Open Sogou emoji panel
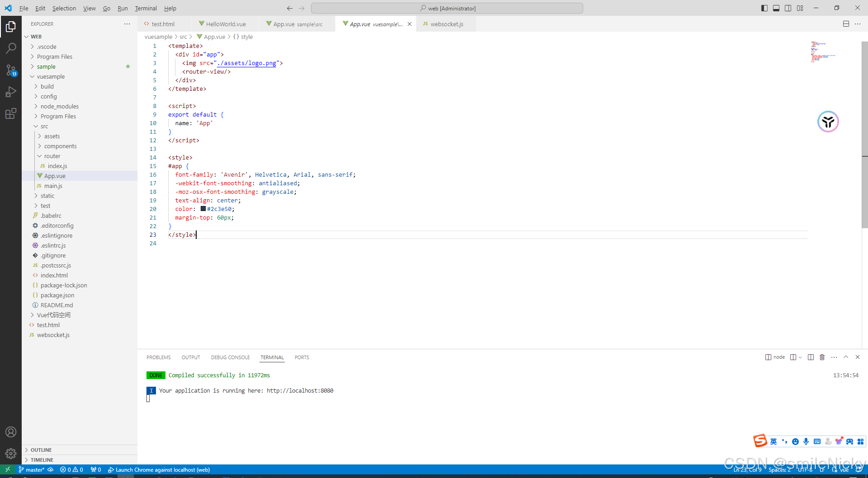 (795, 441)
